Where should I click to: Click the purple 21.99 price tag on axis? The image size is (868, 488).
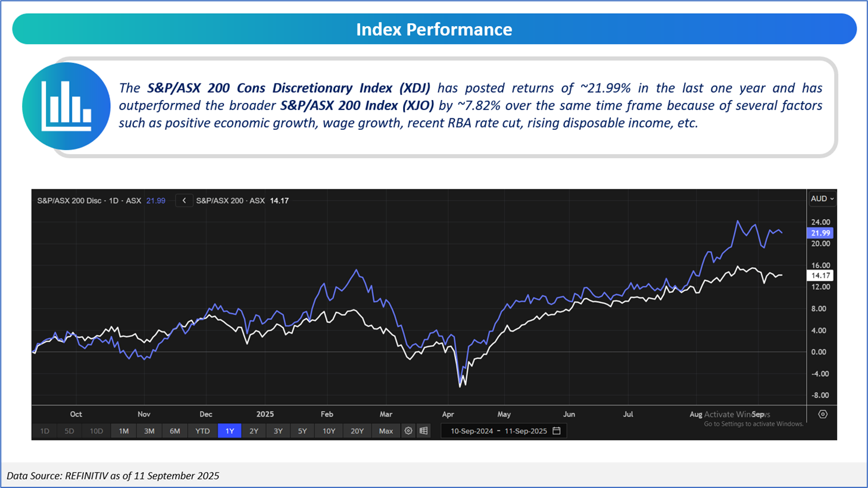tap(820, 233)
